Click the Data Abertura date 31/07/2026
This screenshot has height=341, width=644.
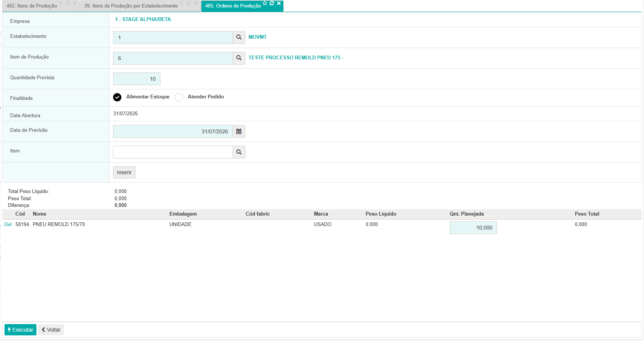[x=125, y=113]
